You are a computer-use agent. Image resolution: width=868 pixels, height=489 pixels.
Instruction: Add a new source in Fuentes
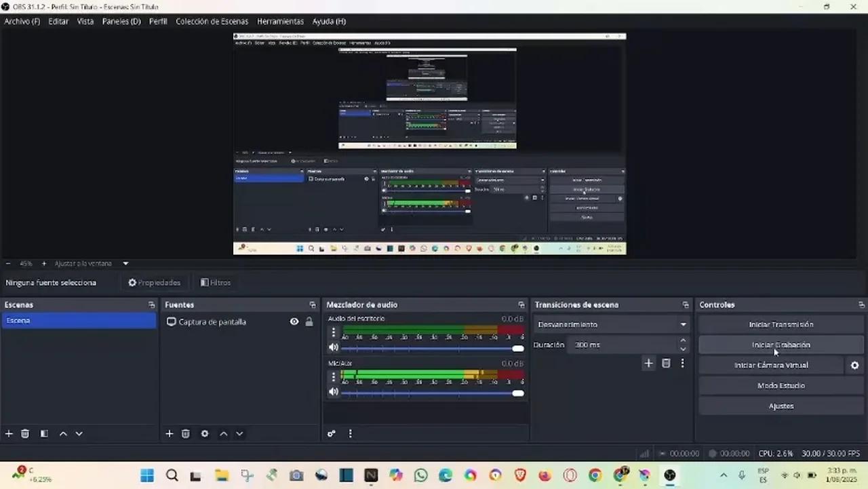pyautogui.click(x=170, y=434)
